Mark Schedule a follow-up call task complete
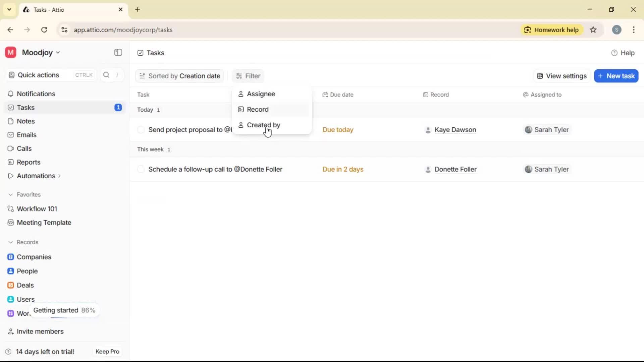Viewport: 644px width, 362px height. click(141, 169)
